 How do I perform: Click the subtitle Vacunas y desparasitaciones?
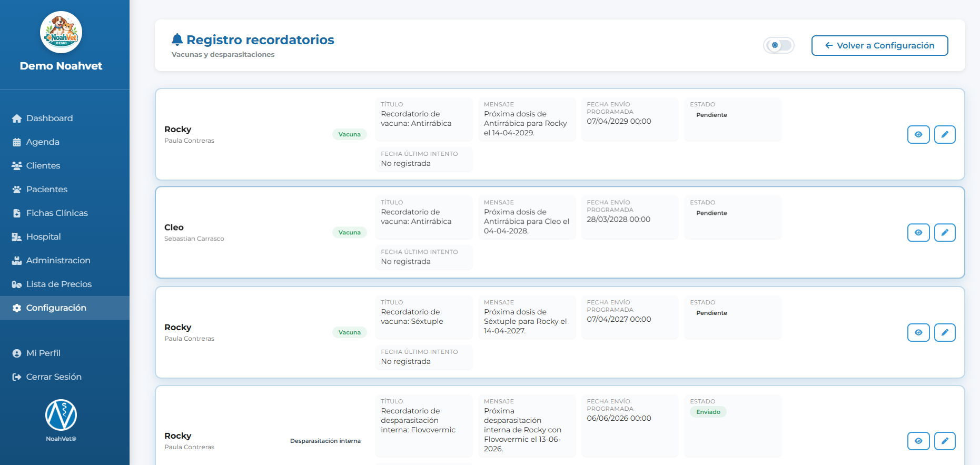click(223, 54)
